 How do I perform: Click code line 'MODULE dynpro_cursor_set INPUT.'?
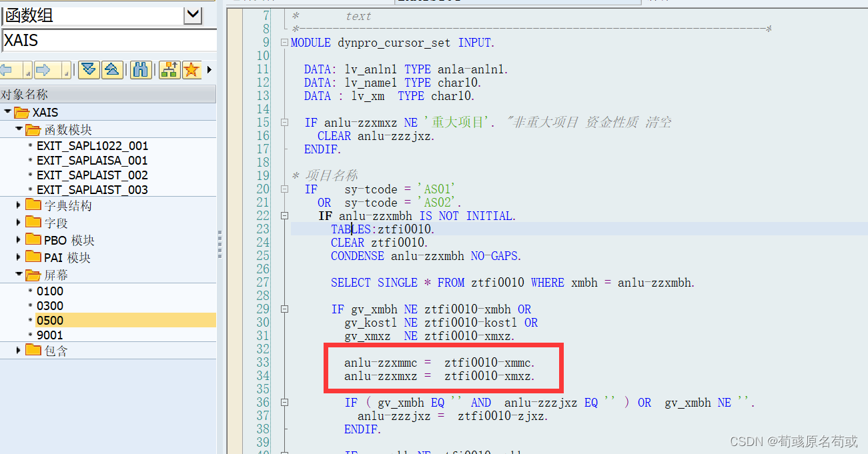pos(392,43)
